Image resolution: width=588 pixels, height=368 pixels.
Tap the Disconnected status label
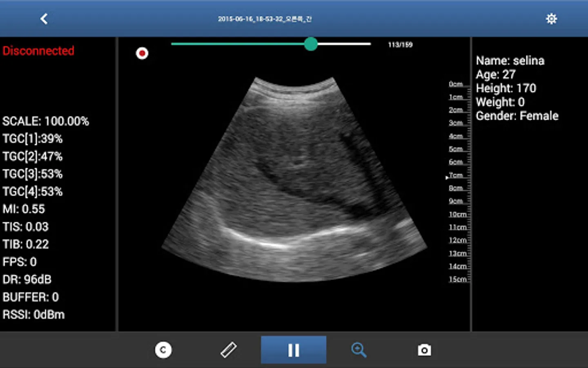(x=38, y=51)
